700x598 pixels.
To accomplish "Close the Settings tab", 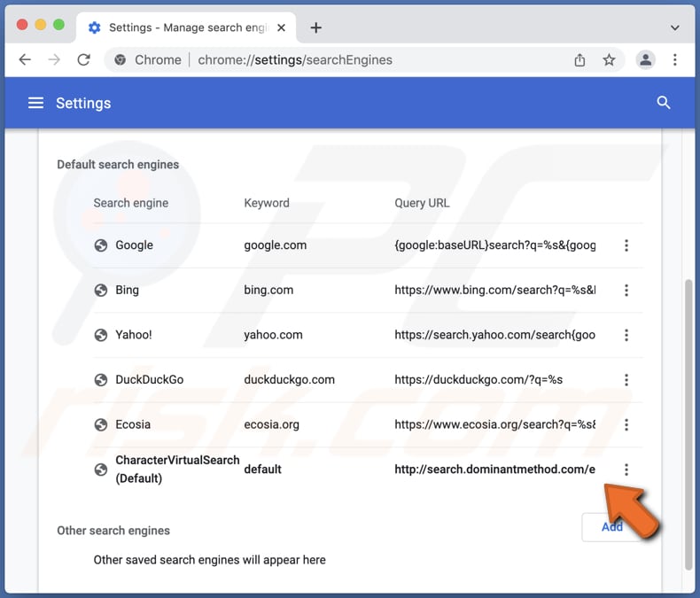I will tap(281, 27).
